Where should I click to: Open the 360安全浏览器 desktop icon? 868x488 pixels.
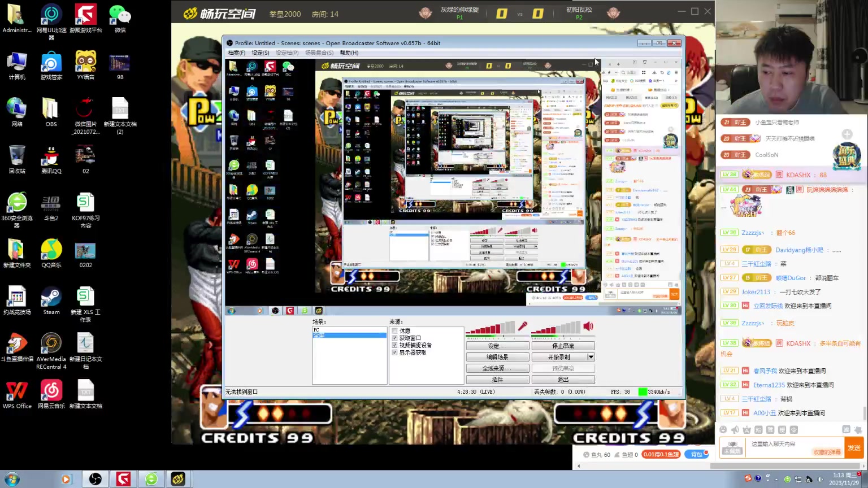coord(17,210)
